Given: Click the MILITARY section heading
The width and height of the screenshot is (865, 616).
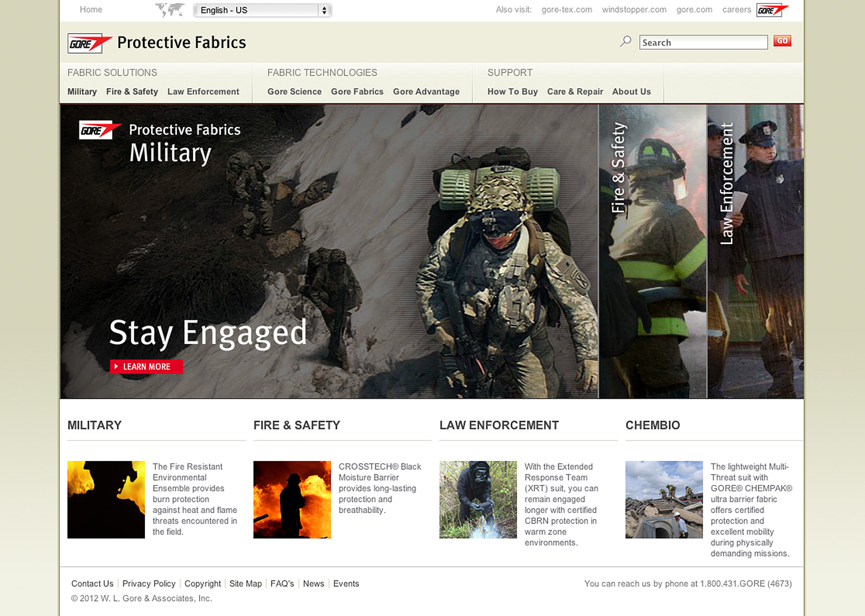Looking at the screenshot, I should coord(94,425).
